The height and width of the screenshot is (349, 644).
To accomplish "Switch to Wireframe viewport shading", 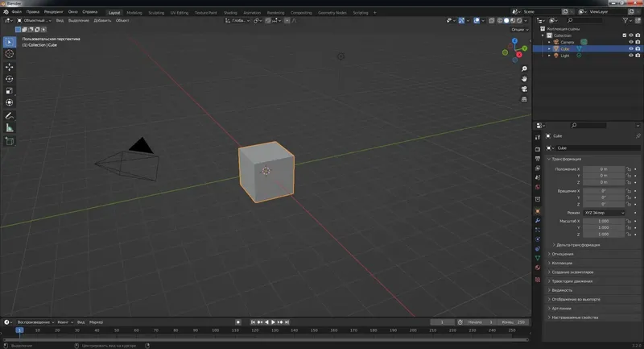I will (500, 20).
